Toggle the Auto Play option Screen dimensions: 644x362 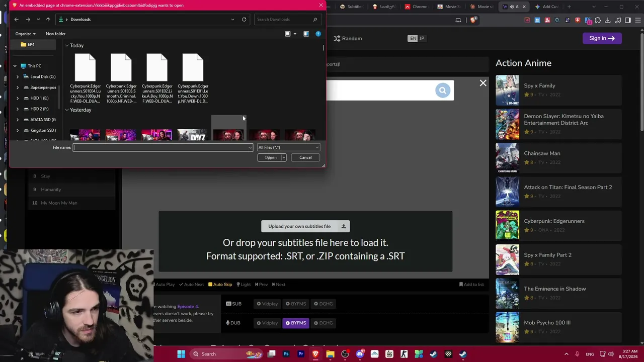165,285
